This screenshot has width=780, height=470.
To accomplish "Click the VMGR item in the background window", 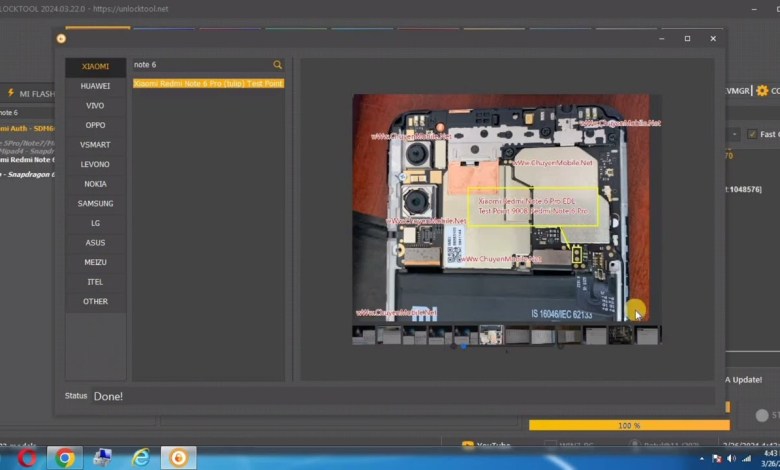I will (738, 91).
